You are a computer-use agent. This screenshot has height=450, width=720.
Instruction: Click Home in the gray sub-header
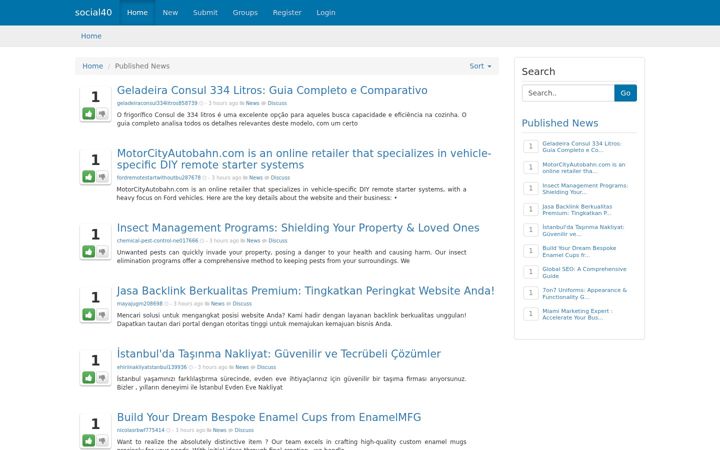[x=91, y=36]
